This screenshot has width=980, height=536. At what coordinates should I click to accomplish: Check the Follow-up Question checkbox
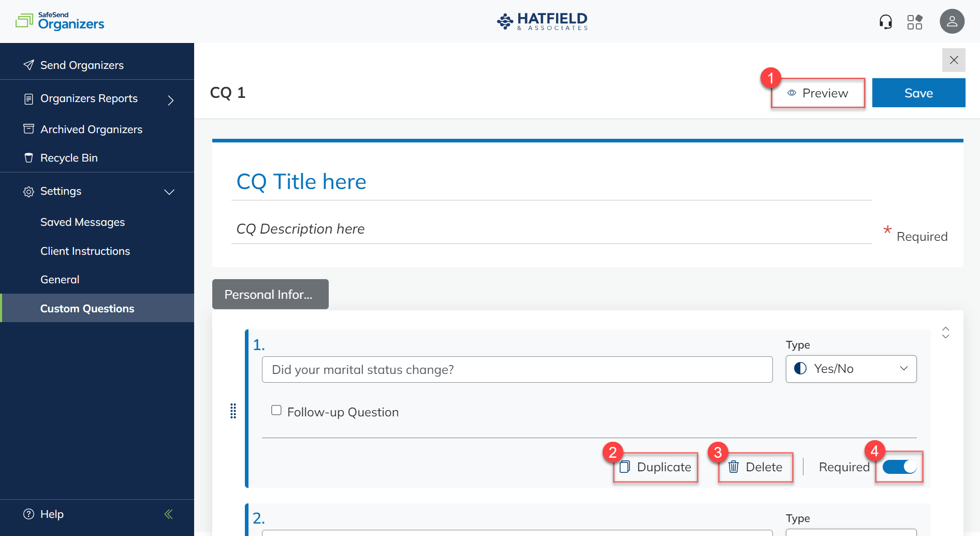click(276, 411)
